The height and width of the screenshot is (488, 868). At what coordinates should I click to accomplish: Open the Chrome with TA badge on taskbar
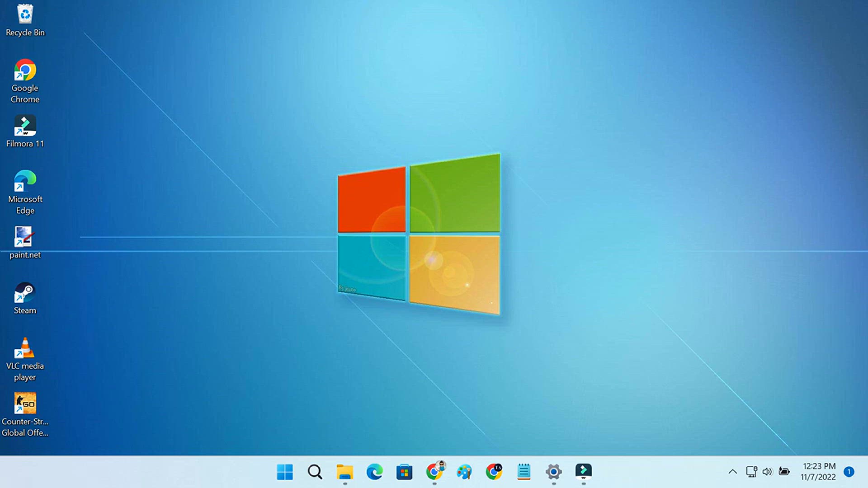tap(494, 472)
